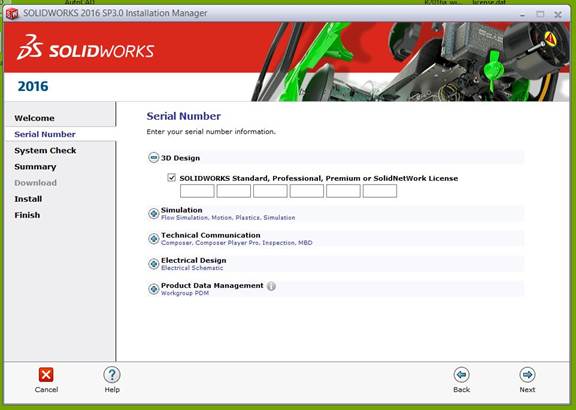Image resolution: width=576 pixels, height=410 pixels.
Task: Click the 'Composer, Composer Player Pro, Inspection, MBD' subtitle
Action: point(237,243)
